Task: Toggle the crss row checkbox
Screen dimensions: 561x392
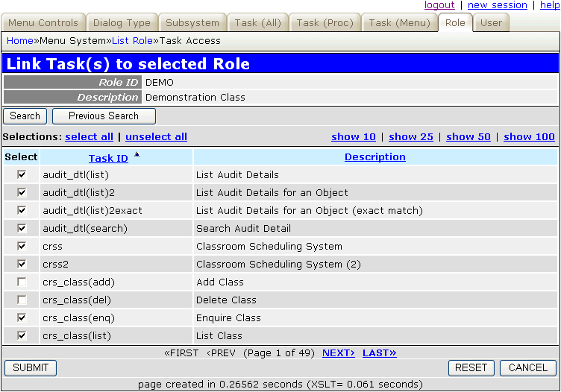Action: point(22,246)
